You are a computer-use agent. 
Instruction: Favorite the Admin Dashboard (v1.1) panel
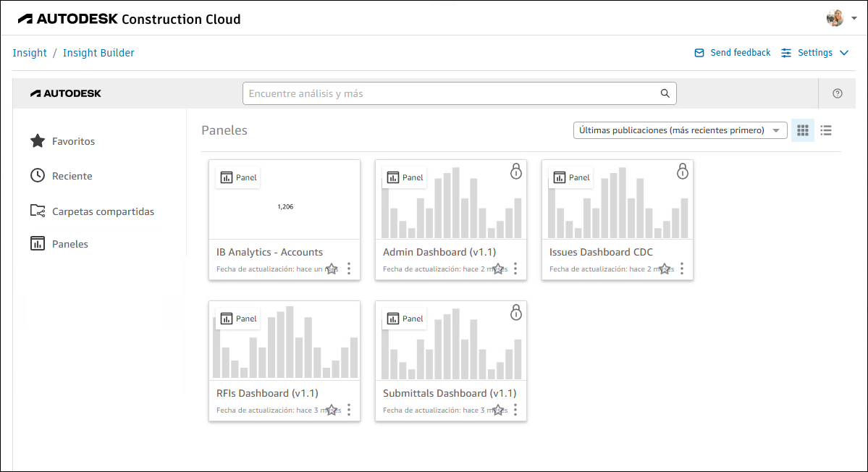(x=498, y=269)
